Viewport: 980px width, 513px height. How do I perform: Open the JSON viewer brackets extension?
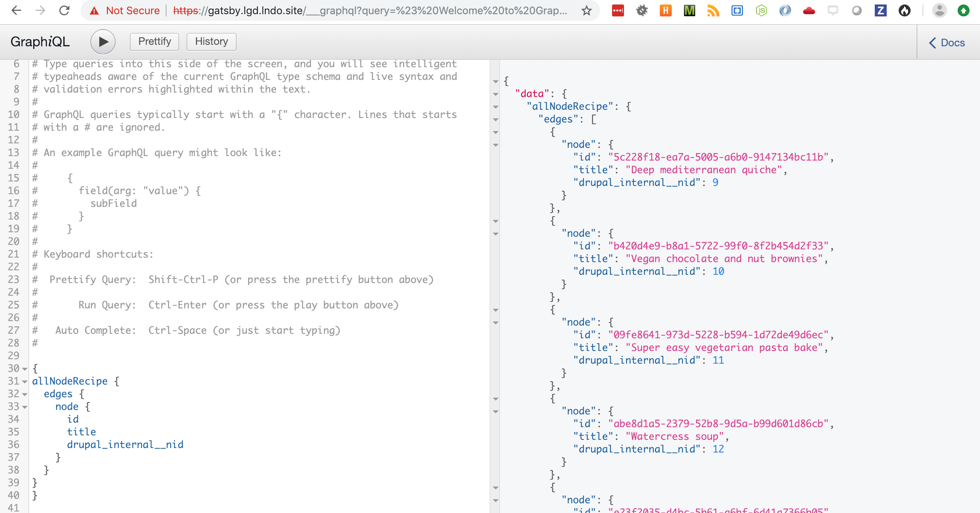(x=737, y=11)
